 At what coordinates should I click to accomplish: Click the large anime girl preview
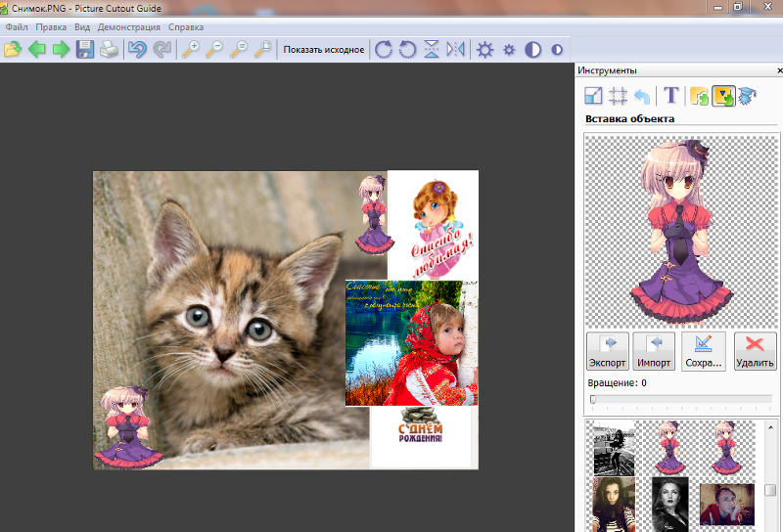681,231
